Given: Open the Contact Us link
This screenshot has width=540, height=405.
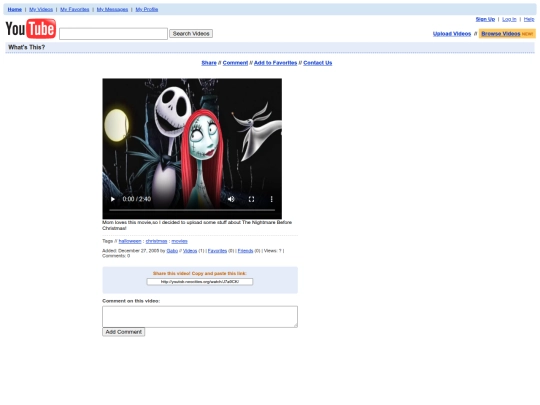Looking at the screenshot, I should point(318,63).
